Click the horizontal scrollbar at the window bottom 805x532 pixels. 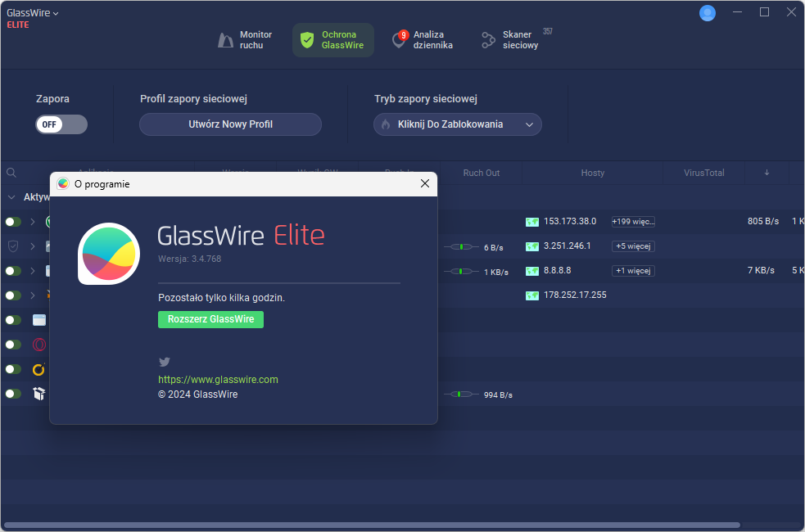pos(372,525)
